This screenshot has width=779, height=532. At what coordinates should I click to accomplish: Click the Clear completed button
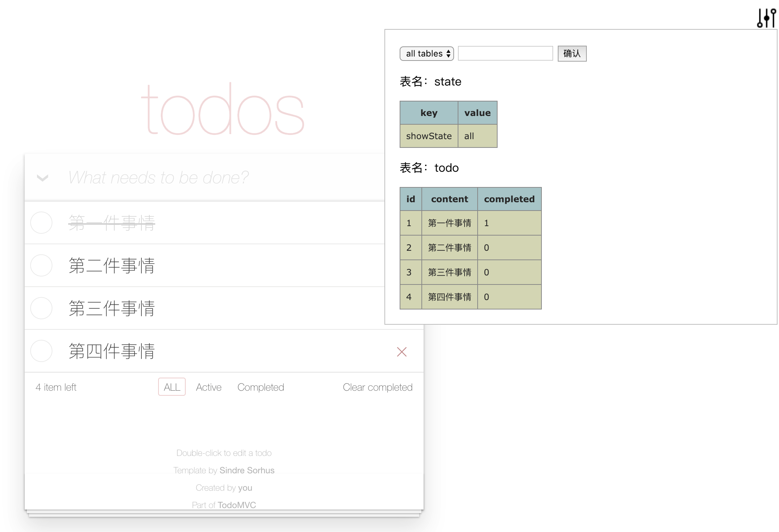coord(377,387)
